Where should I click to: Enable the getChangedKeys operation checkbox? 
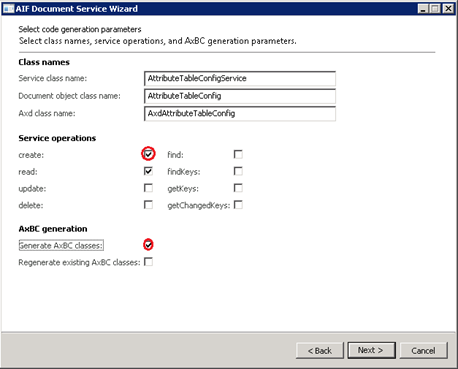click(x=238, y=205)
